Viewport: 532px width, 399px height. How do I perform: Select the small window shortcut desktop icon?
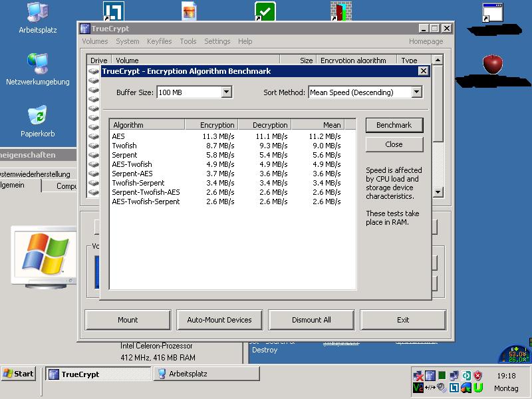pos(493,13)
